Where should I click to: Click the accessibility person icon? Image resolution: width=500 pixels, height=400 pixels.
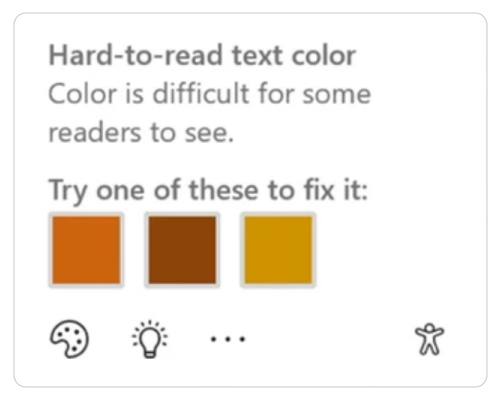coord(429,339)
